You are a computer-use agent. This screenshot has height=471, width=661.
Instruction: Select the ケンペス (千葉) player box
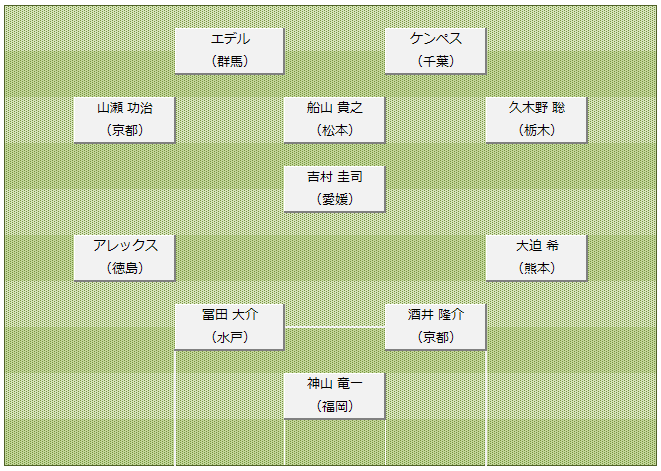(x=435, y=51)
